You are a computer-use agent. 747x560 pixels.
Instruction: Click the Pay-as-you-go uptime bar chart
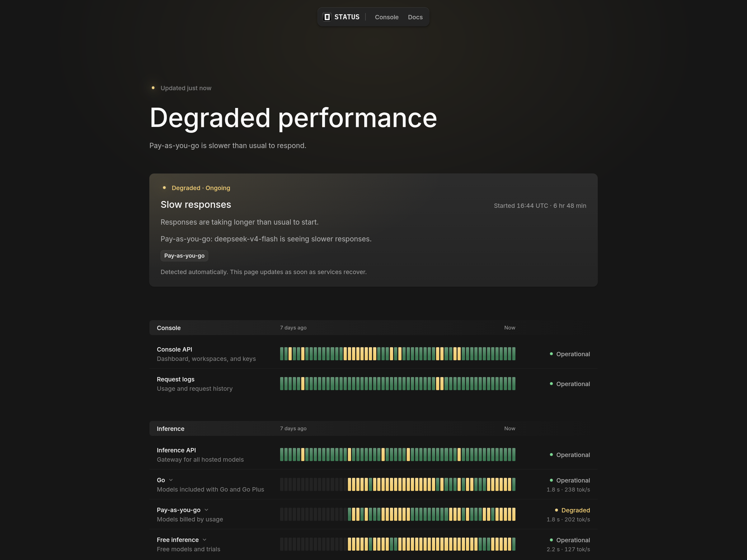coord(397,515)
